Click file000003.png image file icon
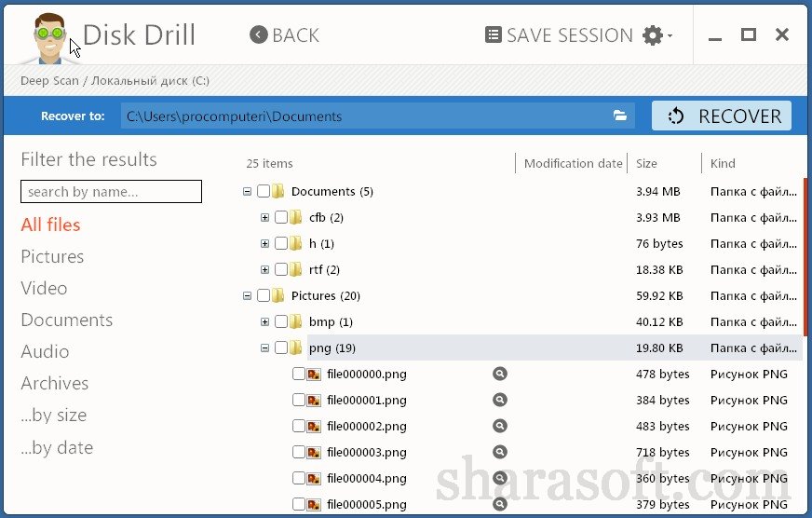 tap(314, 452)
